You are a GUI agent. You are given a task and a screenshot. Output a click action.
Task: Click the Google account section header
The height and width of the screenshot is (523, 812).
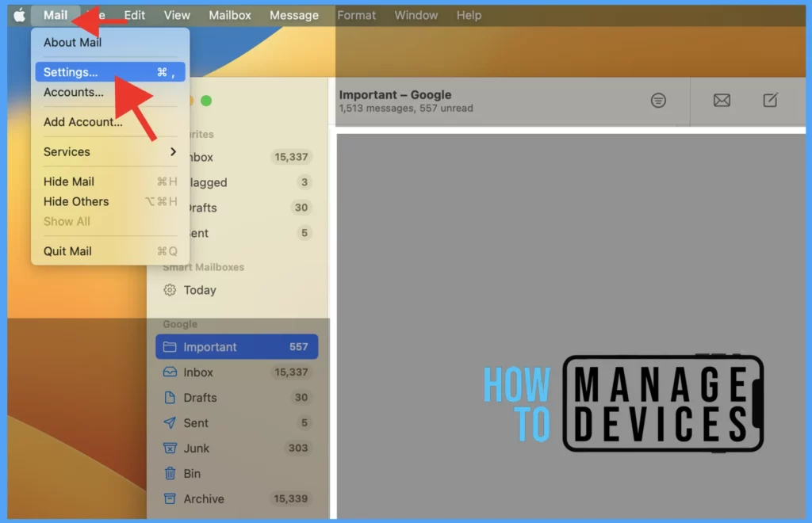(x=180, y=324)
